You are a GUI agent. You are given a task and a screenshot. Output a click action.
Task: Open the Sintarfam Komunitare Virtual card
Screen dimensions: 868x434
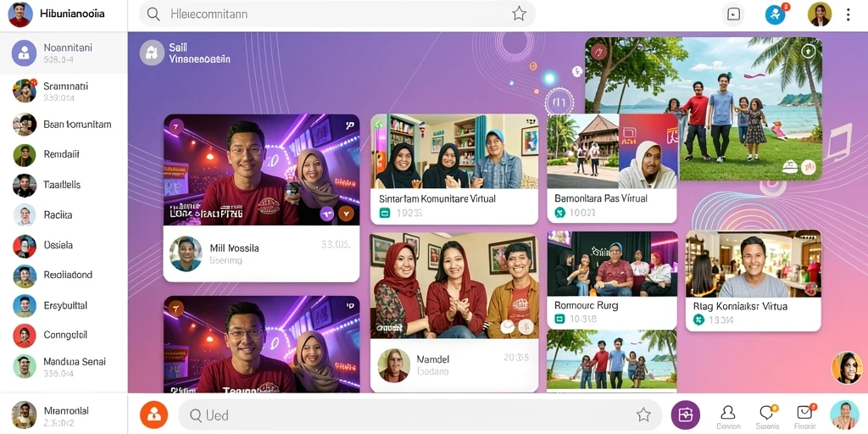coord(454,169)
